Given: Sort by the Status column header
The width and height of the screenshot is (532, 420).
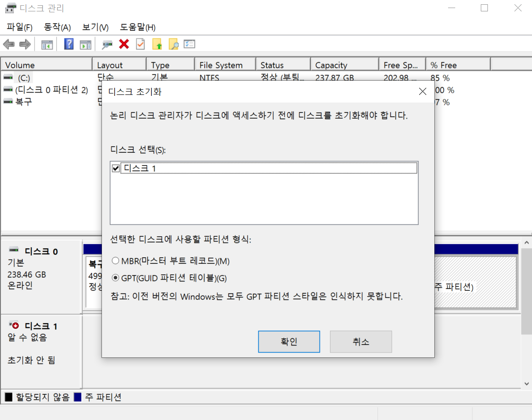Looking at the screenshot, I should tap(283, 65).
